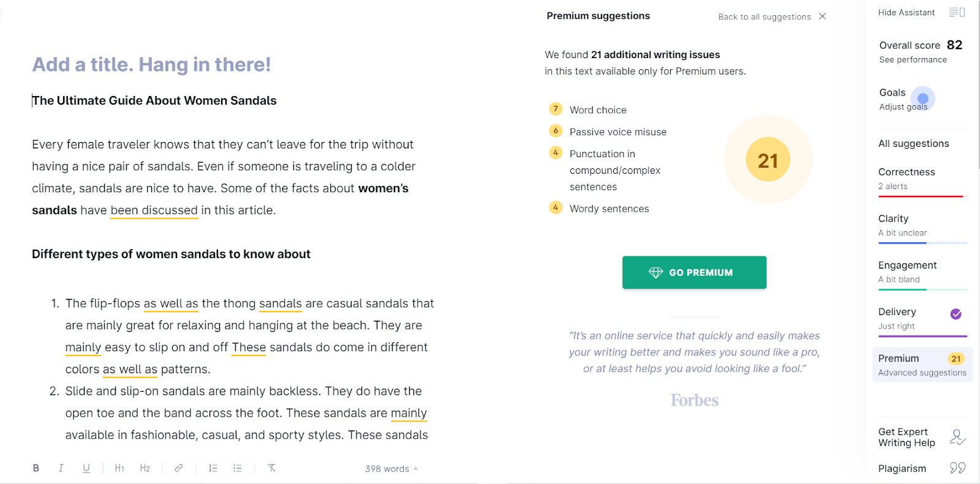View the Overall score performance
Screen dimensions: 980x484
click(x=913, y=60)
